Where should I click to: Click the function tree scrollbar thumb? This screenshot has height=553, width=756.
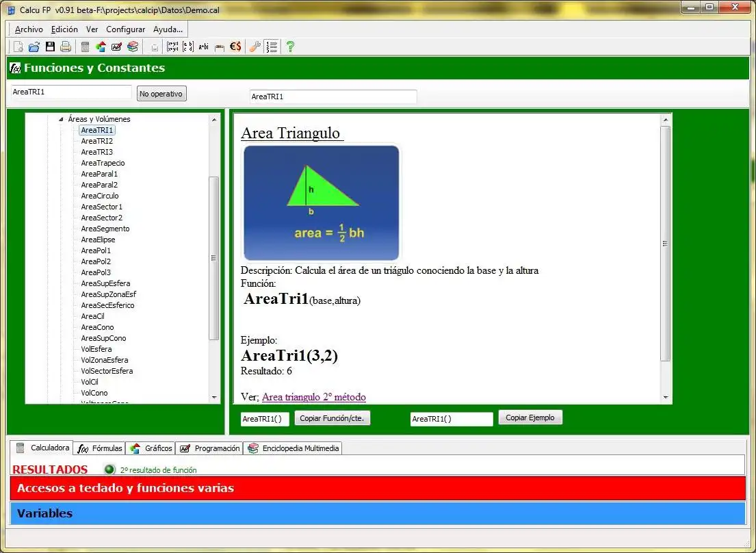[214, 258]
